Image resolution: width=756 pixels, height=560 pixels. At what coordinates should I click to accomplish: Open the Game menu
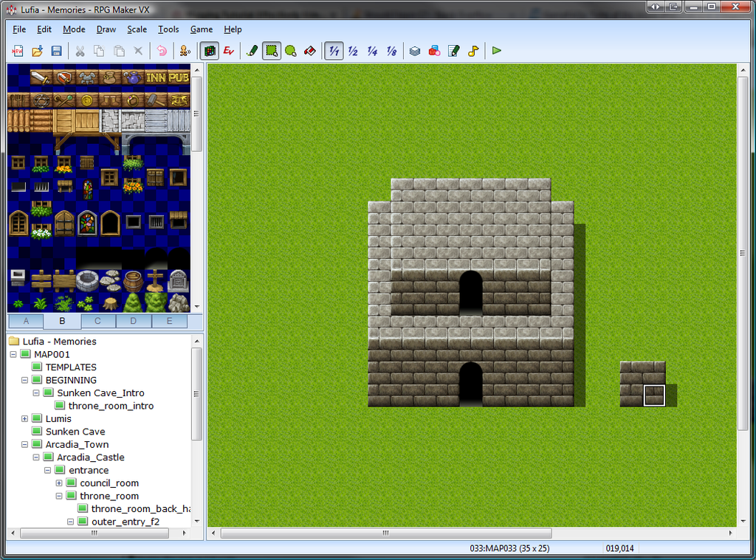(201, 30)
